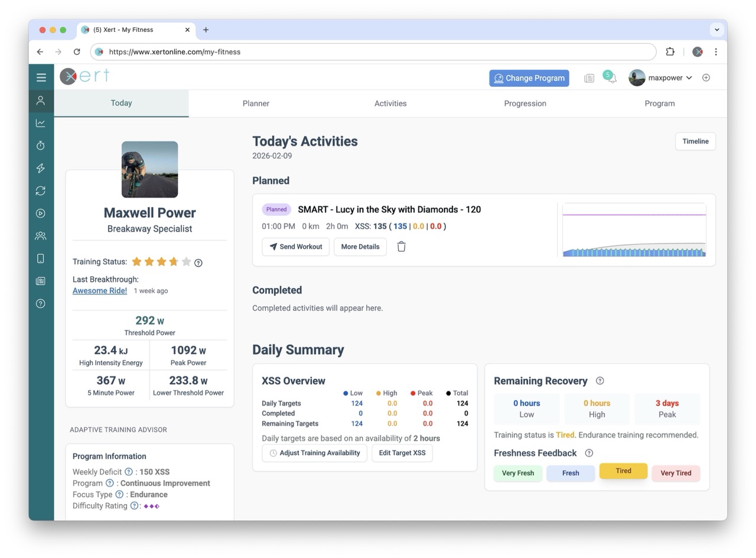Image resolution: width=756 pixels, height=558 pixels.
Task: Switch to the Planner tab
Action: (256, 103)
